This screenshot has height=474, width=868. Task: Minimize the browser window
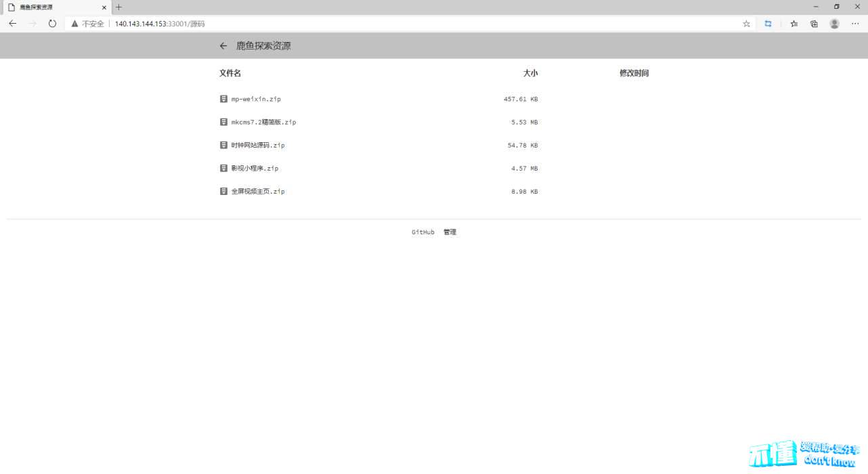pos(816,7)
